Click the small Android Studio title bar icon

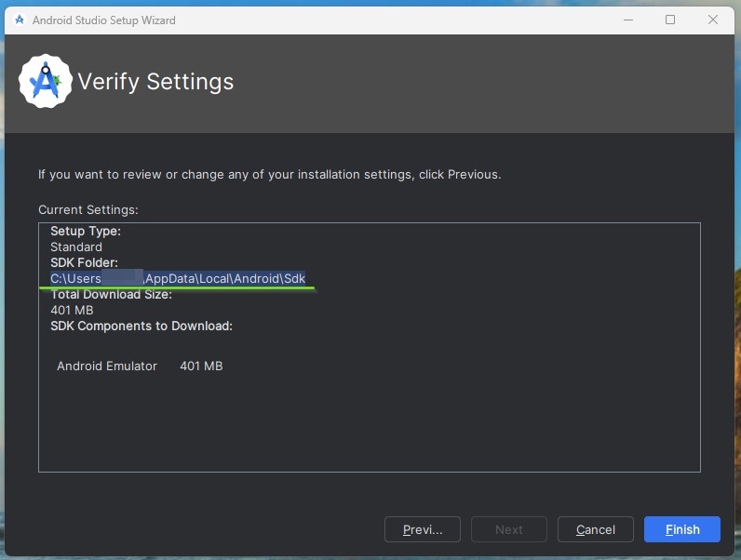click(x=20, y=20)
